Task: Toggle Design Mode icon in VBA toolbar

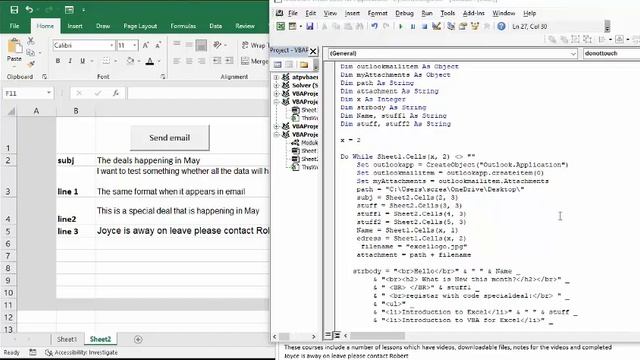Action: point(436,26)
